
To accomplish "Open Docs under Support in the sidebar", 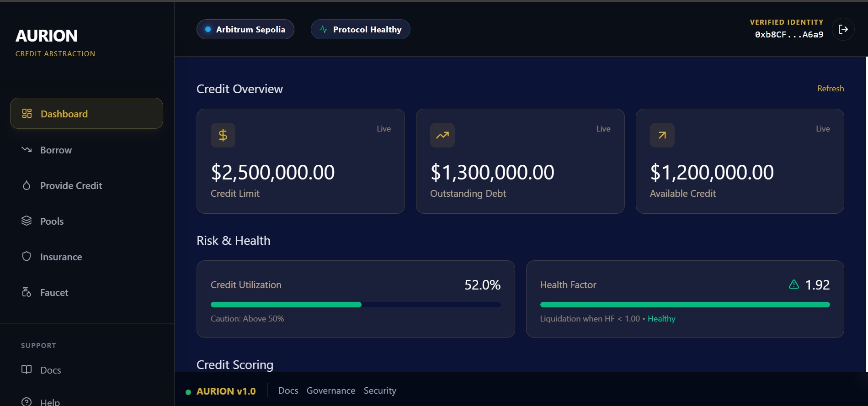I will tap(50, 370).
